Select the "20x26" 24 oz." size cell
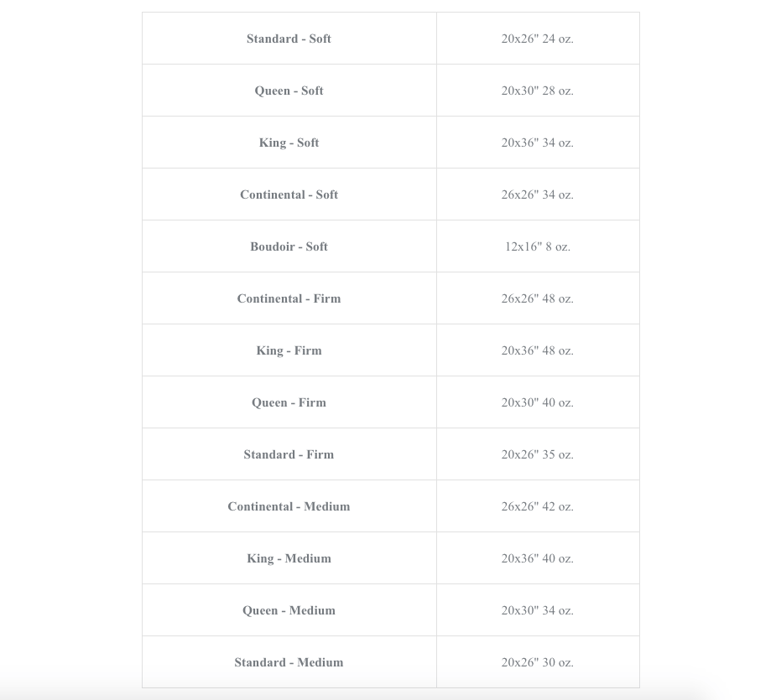 point(537,39)
